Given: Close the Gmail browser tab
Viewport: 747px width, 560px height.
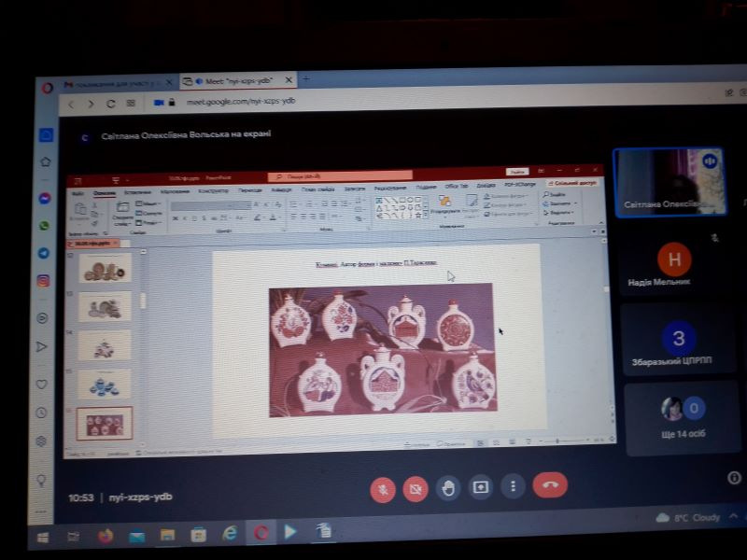Looking at the screenshot, I should click(169, 82).
